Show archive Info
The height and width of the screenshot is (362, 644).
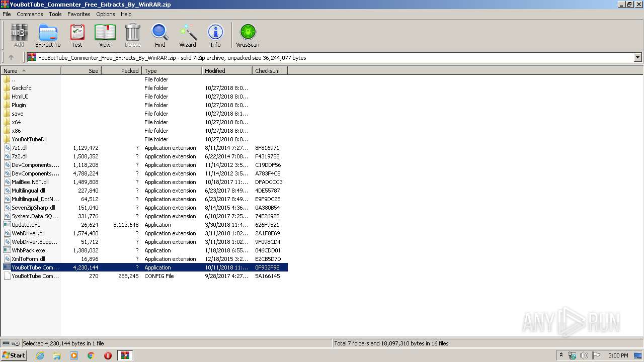pos(215,36)
